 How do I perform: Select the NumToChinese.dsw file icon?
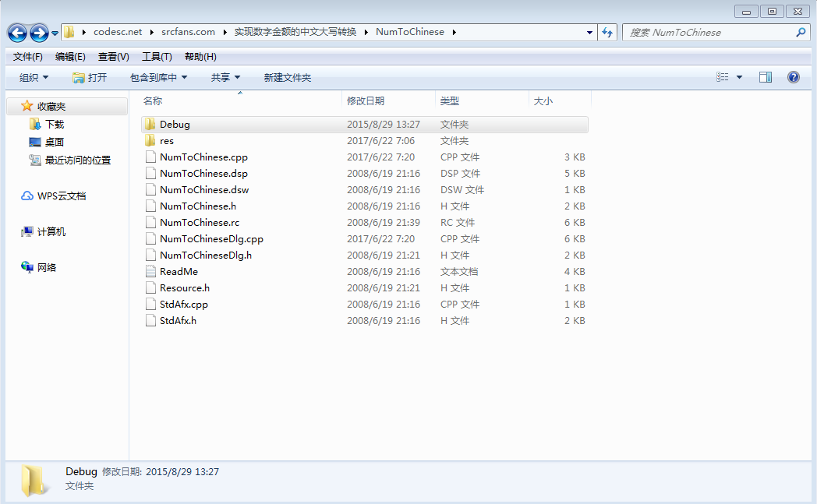coord(150,189)
